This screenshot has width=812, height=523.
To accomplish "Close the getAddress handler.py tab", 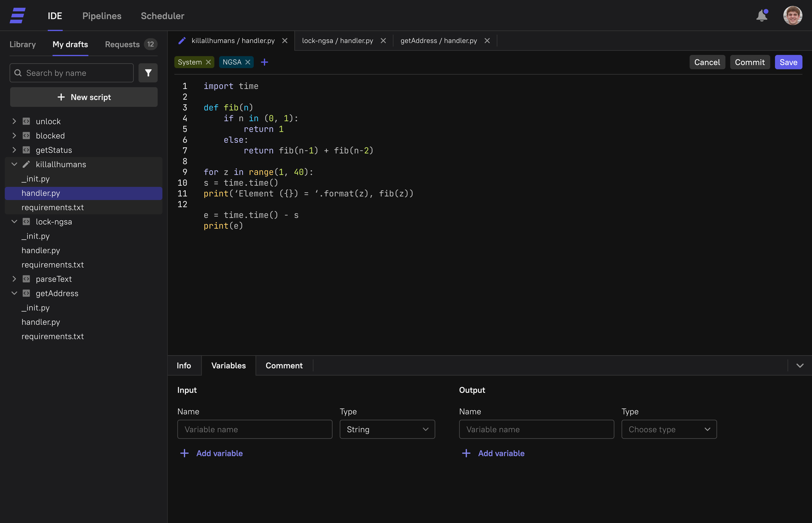I will point(487,41).
